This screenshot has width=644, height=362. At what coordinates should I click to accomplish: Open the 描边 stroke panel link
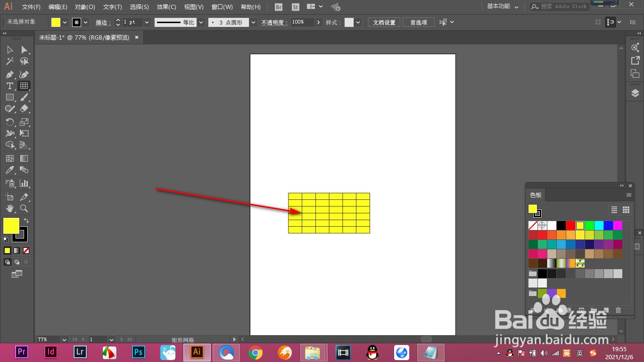[103, 23]
